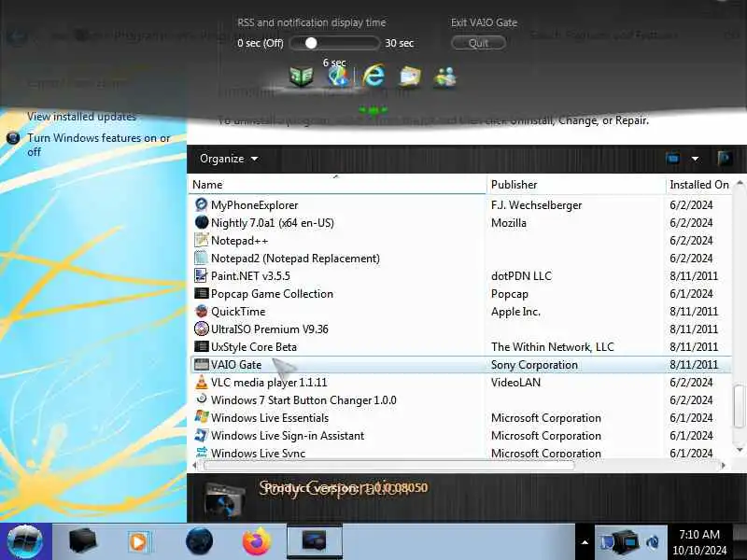The image size is (747, 560).
Task: Switch to the active Control Panel taskbar button
Action: coord(315,541)
